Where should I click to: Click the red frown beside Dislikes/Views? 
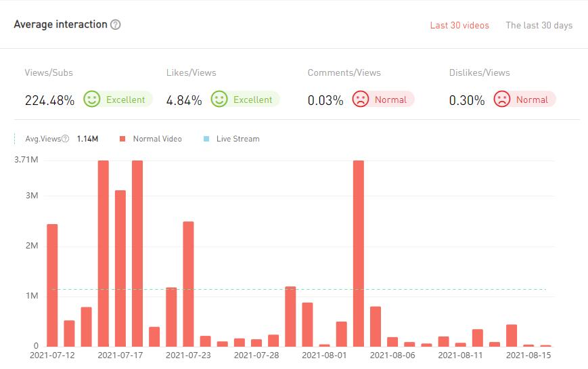point(502,100)
